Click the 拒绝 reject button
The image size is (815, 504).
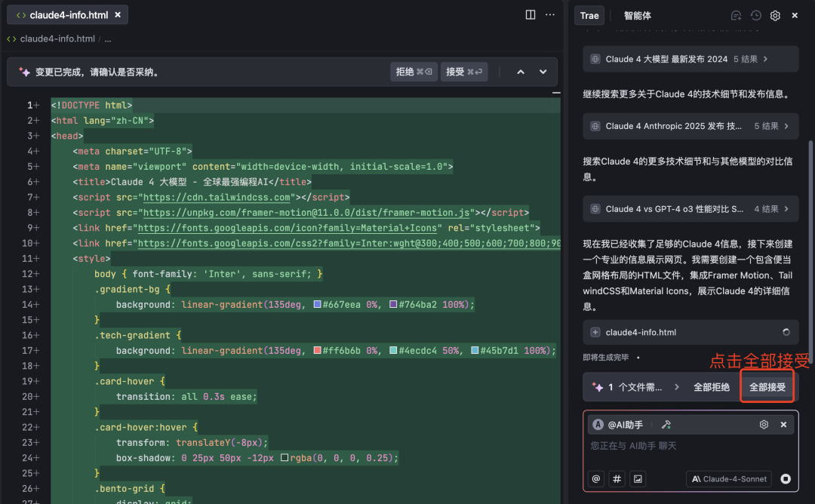click(414, 72)
